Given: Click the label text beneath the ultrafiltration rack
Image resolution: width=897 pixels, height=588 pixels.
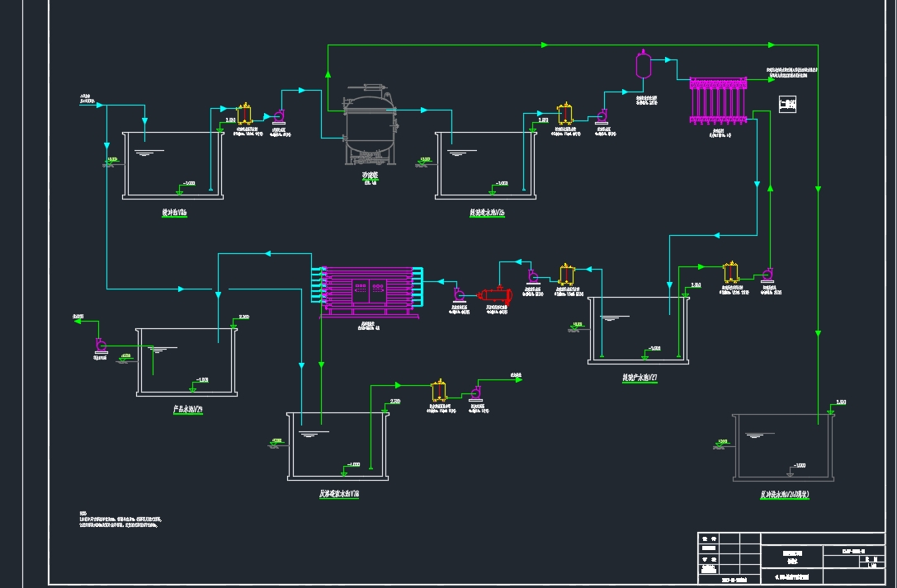Looking at the screenshot, I should pos(720,133).
